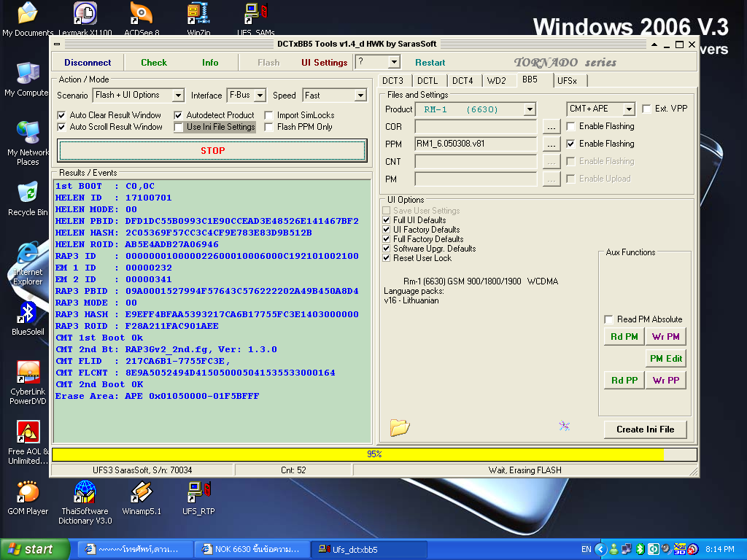Switch to the WD2 tab

coord(496,81)
